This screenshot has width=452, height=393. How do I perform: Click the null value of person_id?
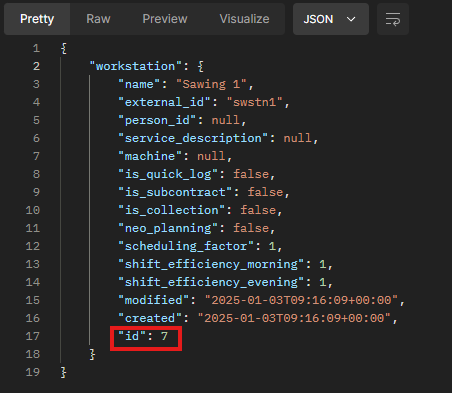tap(226, 120)
